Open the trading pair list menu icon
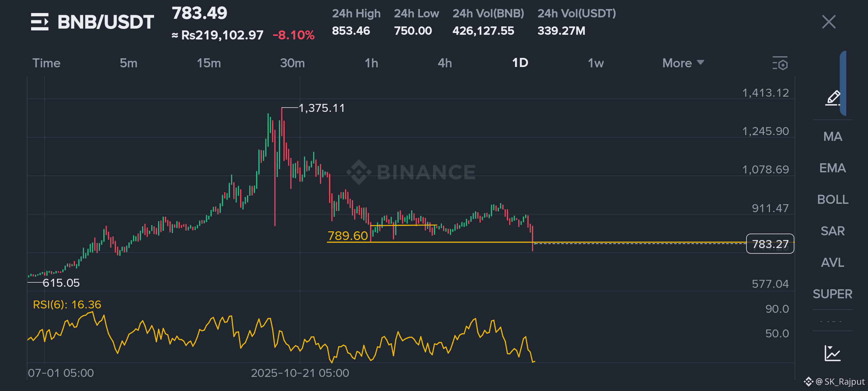 pos(39,22)
